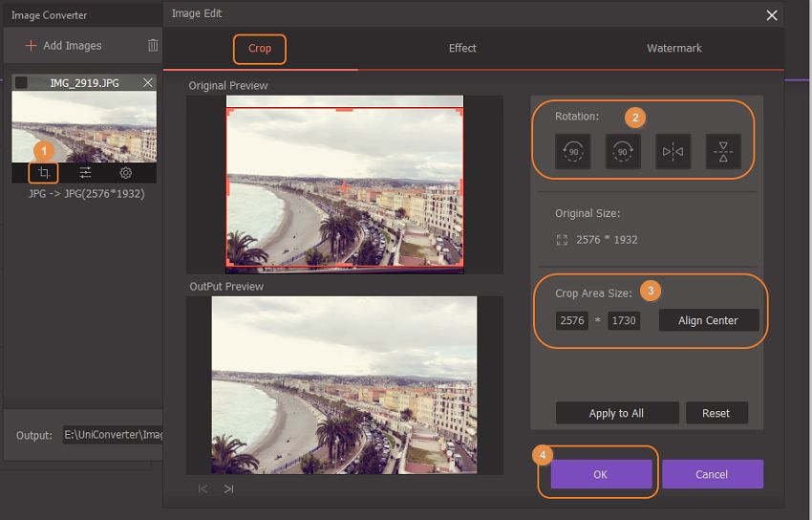Open image settings gear icon
The image size is (812, 520).
coord(125,173)
